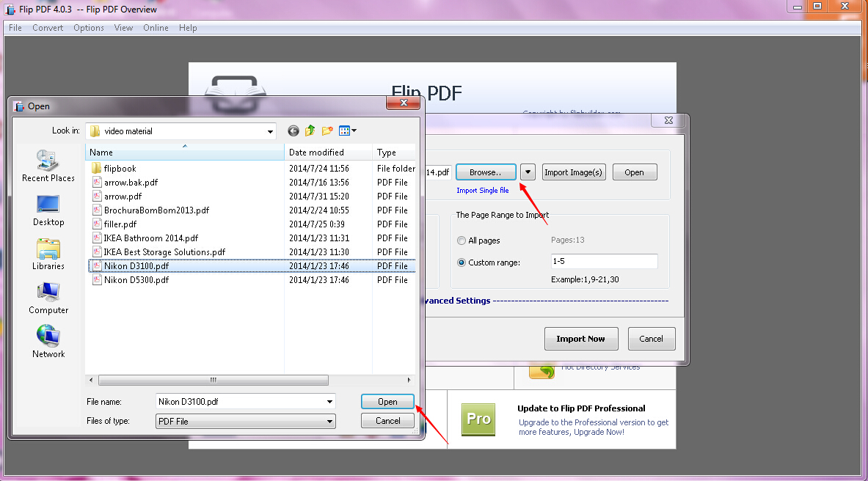This screenshot has height=481, width=868.
Task: Open Recent Places in the sidebar
Action: 48,166
